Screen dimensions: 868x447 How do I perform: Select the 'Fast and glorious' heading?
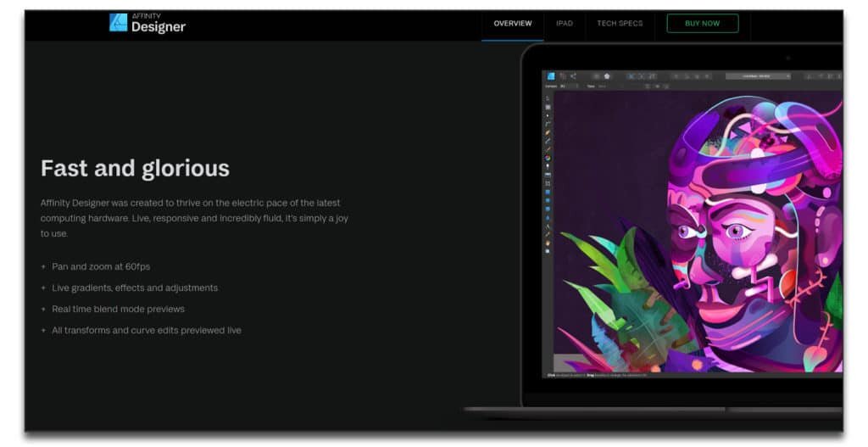click(x=135, y=169)
